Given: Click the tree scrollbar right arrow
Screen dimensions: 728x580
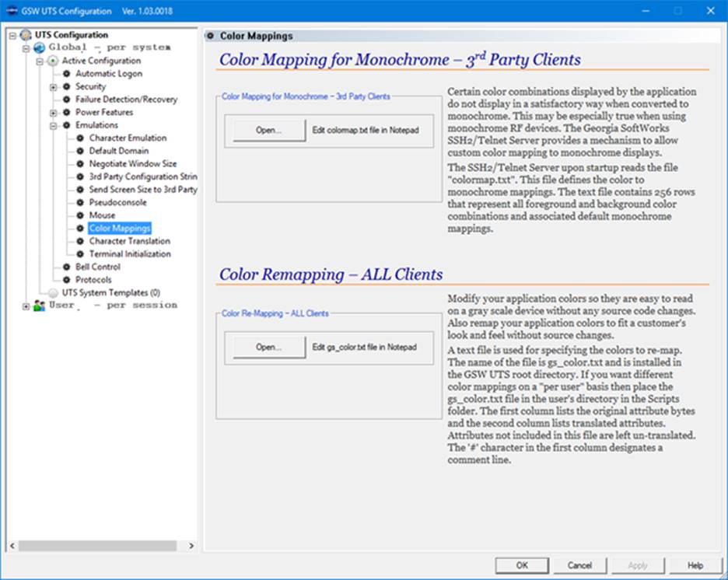Looking at the screenshot, I should (x=191, y=546).
